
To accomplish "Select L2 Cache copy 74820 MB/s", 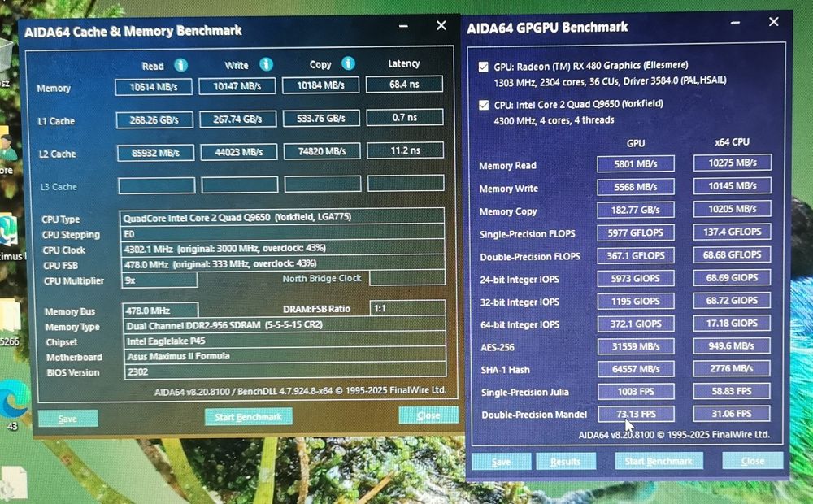I will pos(322,151).
